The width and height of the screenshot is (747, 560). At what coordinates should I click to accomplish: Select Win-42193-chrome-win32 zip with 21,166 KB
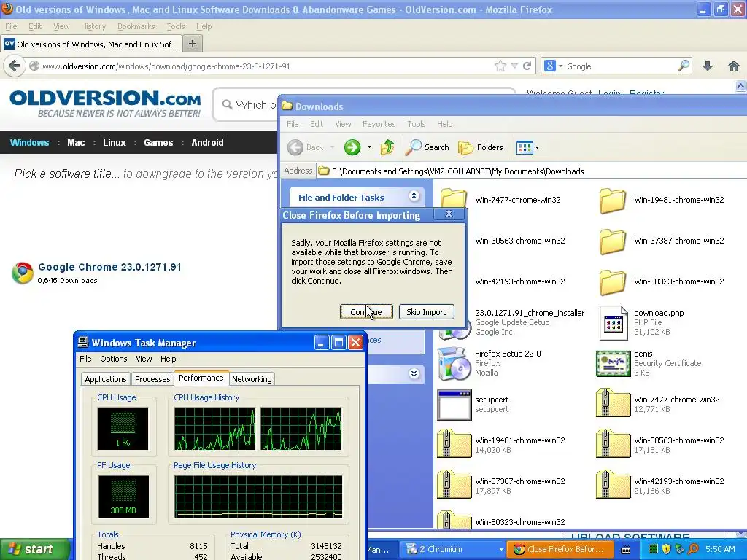tap(613, 486)
